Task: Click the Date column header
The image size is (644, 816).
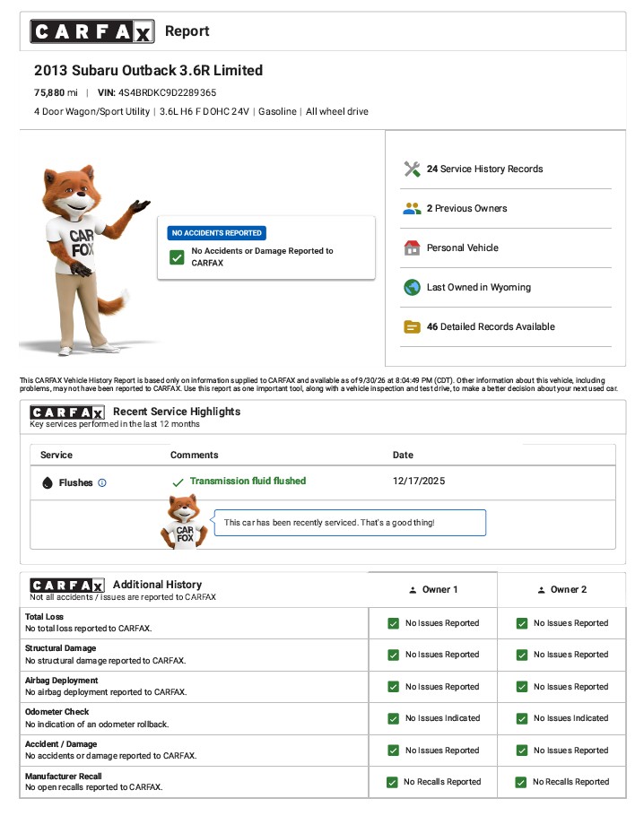Action: pyautogui.click(x=403, y=456)
